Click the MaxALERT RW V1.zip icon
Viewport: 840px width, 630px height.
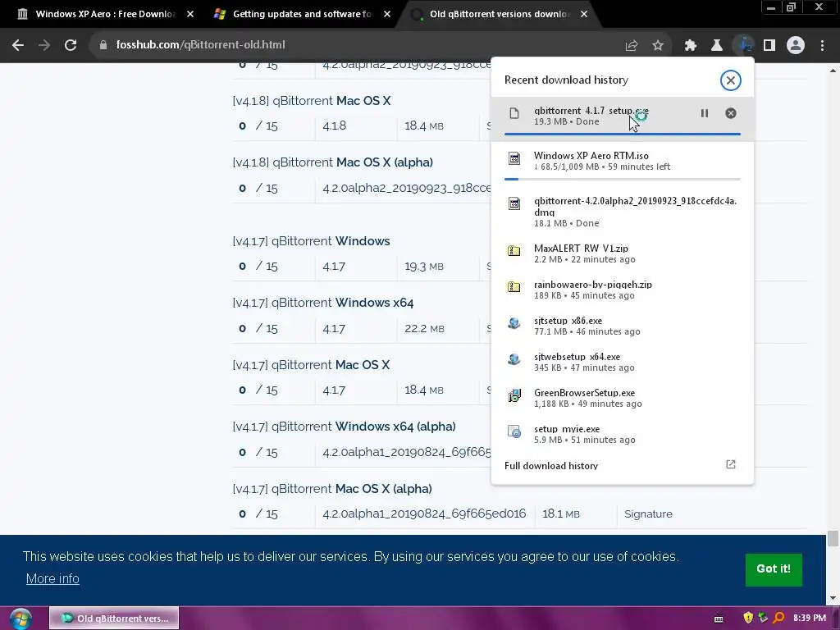(514, 250)
